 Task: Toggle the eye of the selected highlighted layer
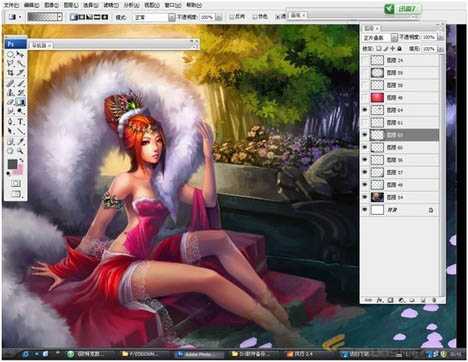click(365, 135)
